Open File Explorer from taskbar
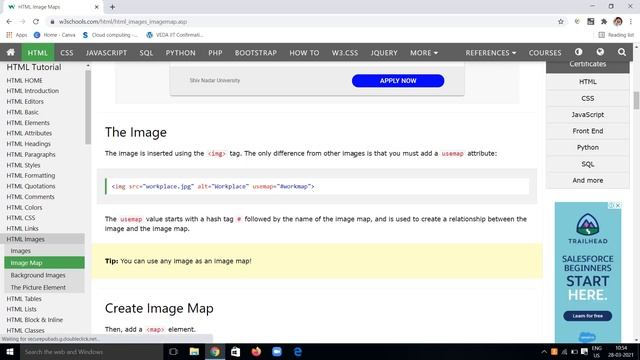640x360 pixels. [194, 352]
